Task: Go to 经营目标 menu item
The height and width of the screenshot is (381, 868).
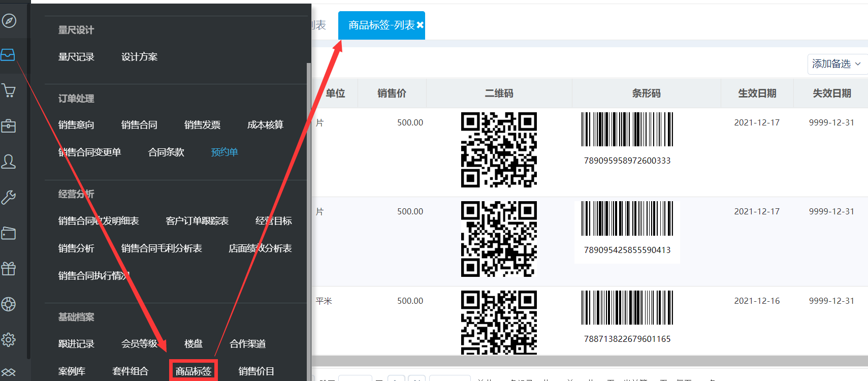Action: 274,221
